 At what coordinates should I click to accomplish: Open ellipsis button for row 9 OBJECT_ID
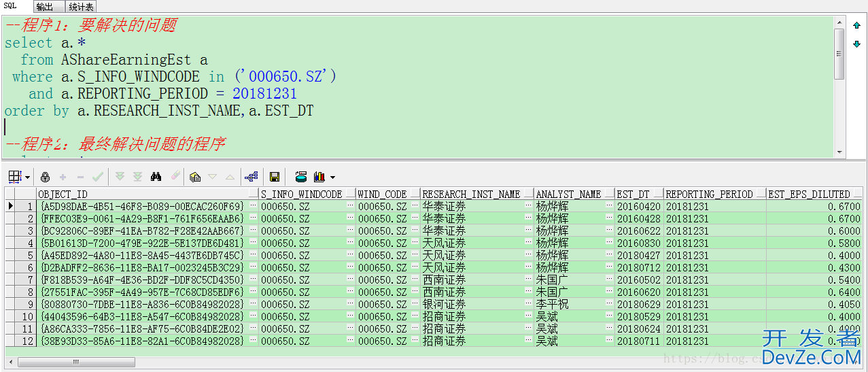(253, 304)
